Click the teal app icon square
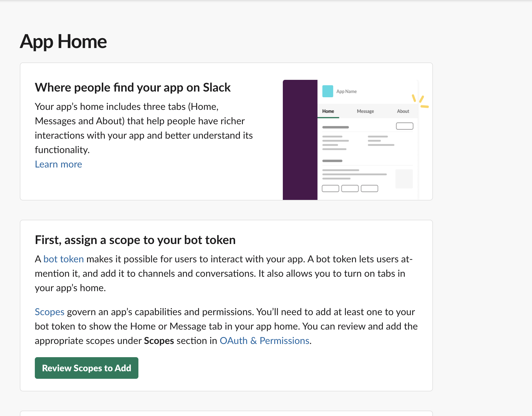Image resolution: width=532 pixels, height=416 pixels. [x=328, y=91]
